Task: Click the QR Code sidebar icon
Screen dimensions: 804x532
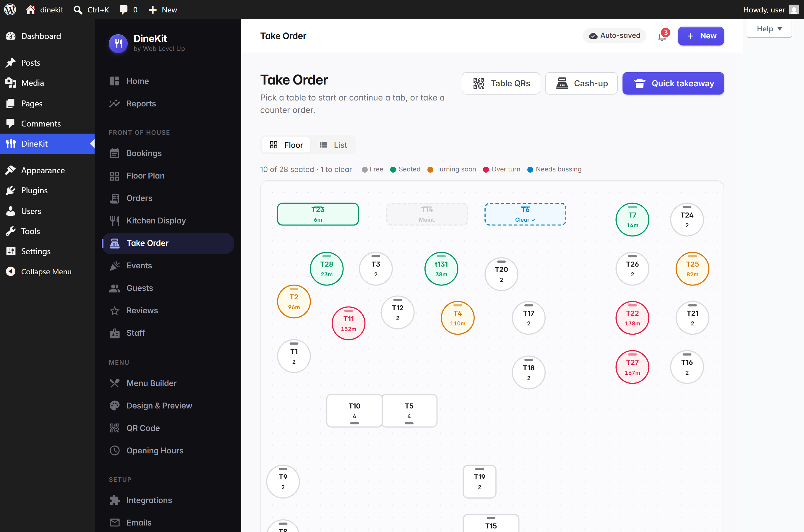Action: pos(115,428)
